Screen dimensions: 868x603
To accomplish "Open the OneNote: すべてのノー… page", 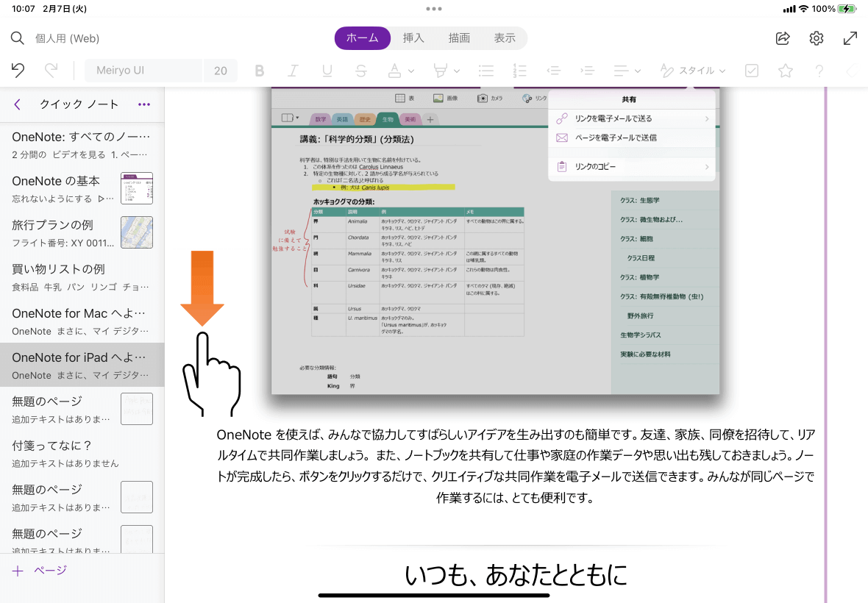I will 82,145.
